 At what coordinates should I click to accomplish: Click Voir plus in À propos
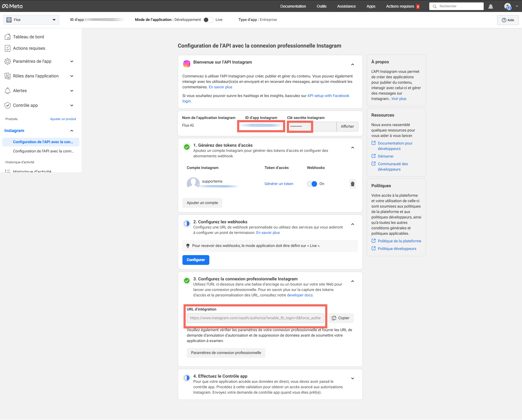point(399,99)
